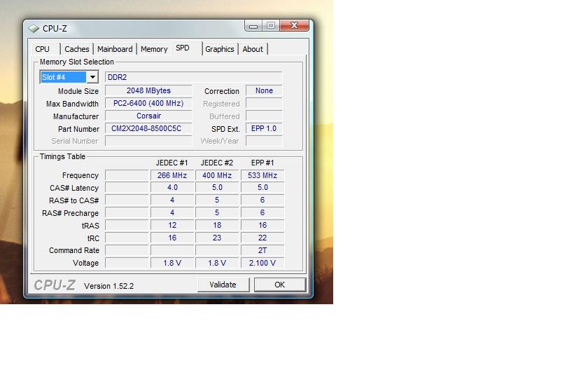Click the 2.100 V voltage cell
588x368 pixels.
[262, 263]
